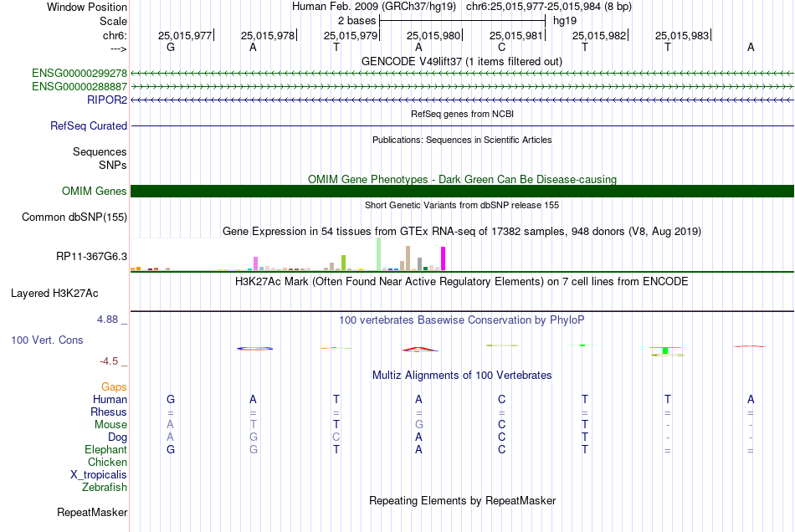Open the Layered H3K27Ac track label
This screenshot has height=532, width=795.
[x=54, y=294]
